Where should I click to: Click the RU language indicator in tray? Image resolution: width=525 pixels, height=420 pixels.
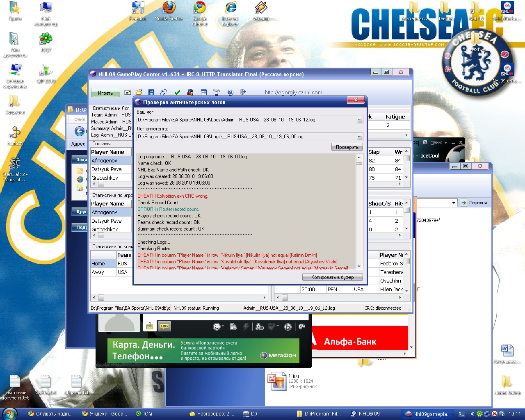click(461, 414)
